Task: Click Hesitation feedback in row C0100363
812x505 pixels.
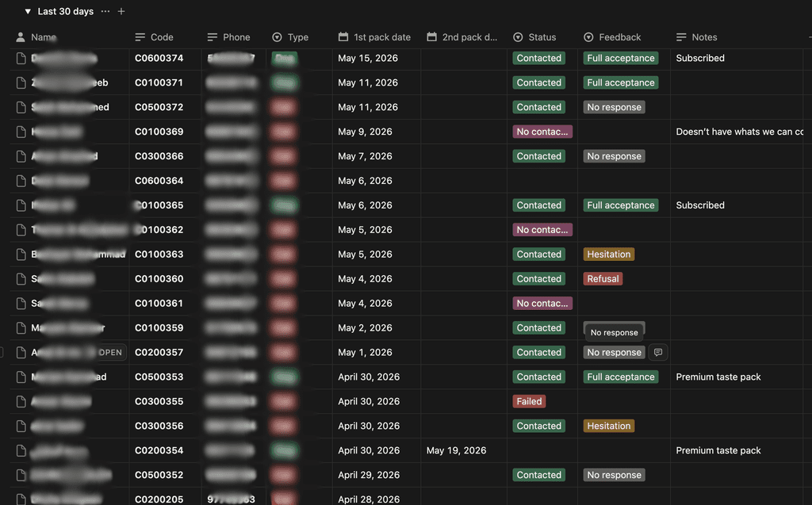Action: point(608,254)
